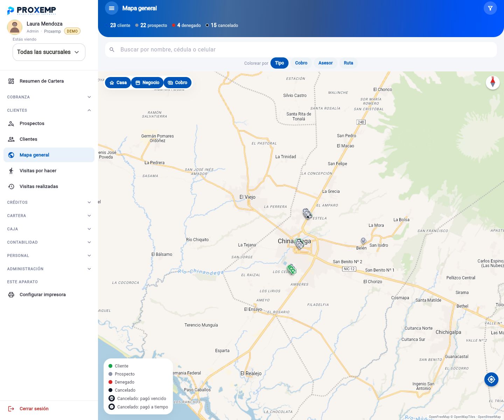Select the green client pin cluster near Los Cedros
Image resolution: width=504 pixels, height=420 pixels.
[292, 269]
